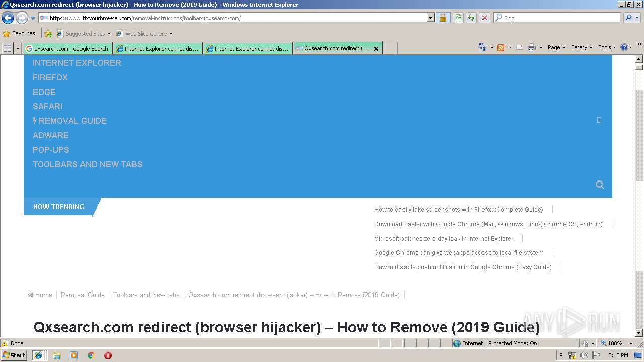644x362 pixels.
Task: Click the RSS Feeds icon
Action: tap(501, 47)
